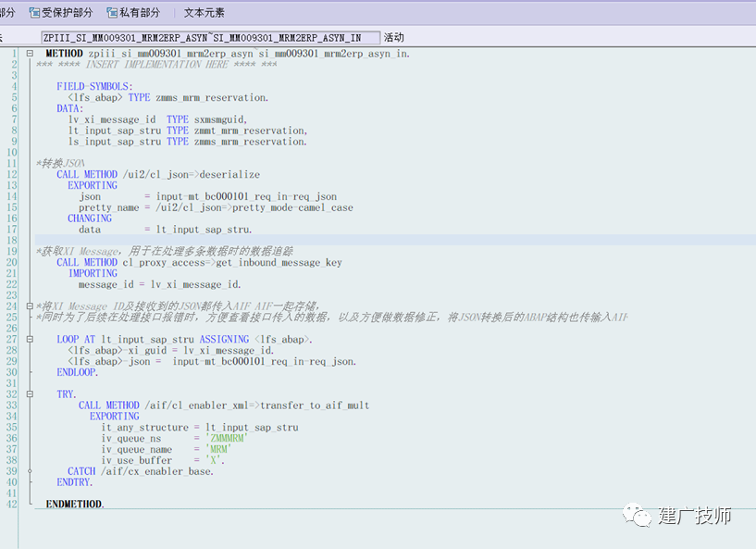Click the FIELD-SYMBOLS keyword
The height and width of the screenshot is (549, 756).
(94, 86)
